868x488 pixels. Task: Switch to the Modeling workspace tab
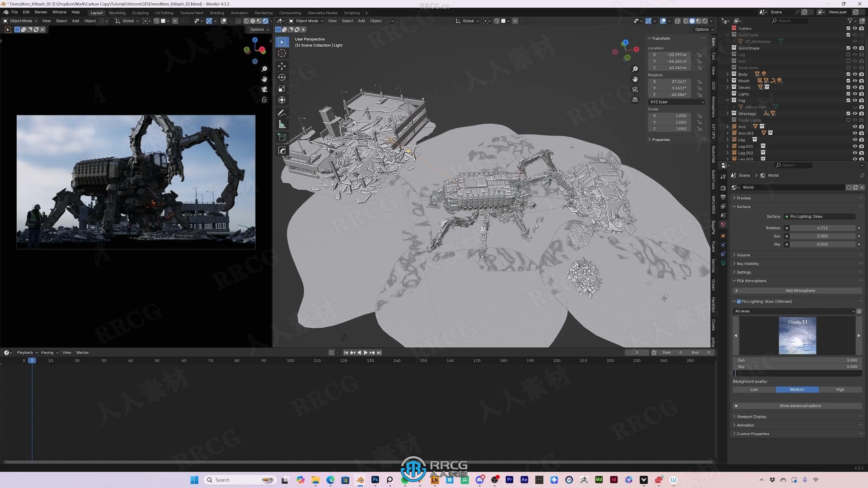point(117,13)
